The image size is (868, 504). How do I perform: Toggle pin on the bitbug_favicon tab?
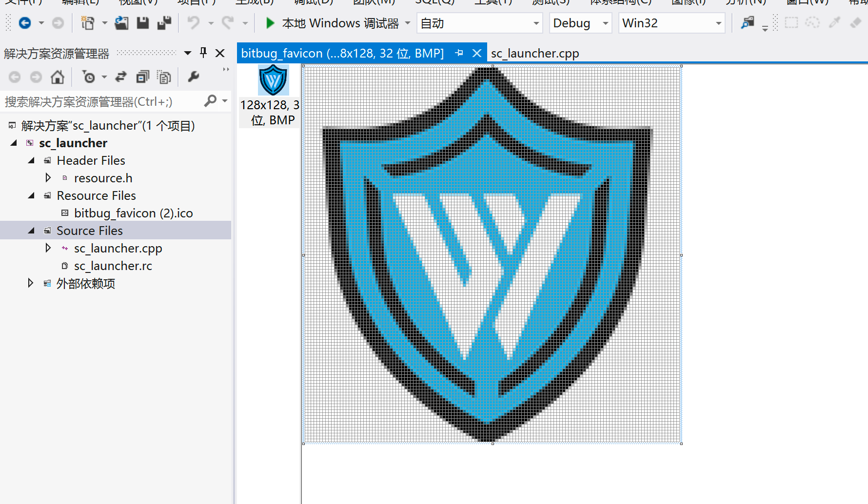[459, 53]
